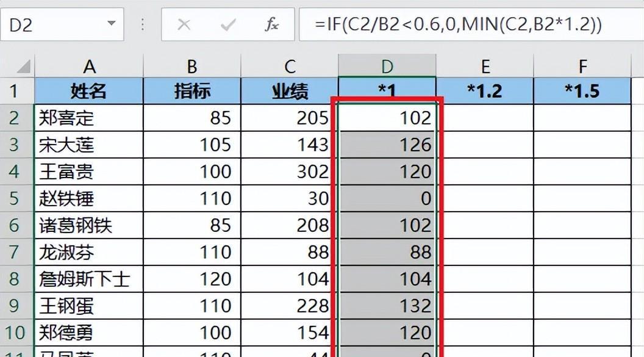Select the cell with name 赵铁锤

[89, 198]
